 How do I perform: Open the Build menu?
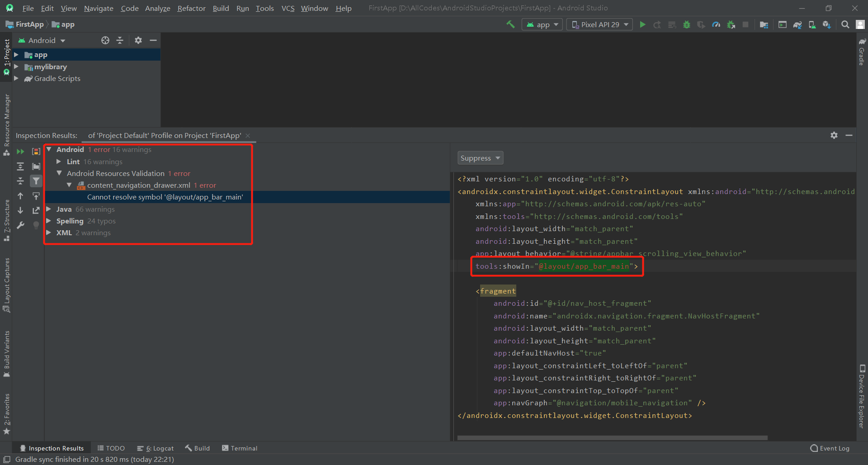click(x=221, y=8)
